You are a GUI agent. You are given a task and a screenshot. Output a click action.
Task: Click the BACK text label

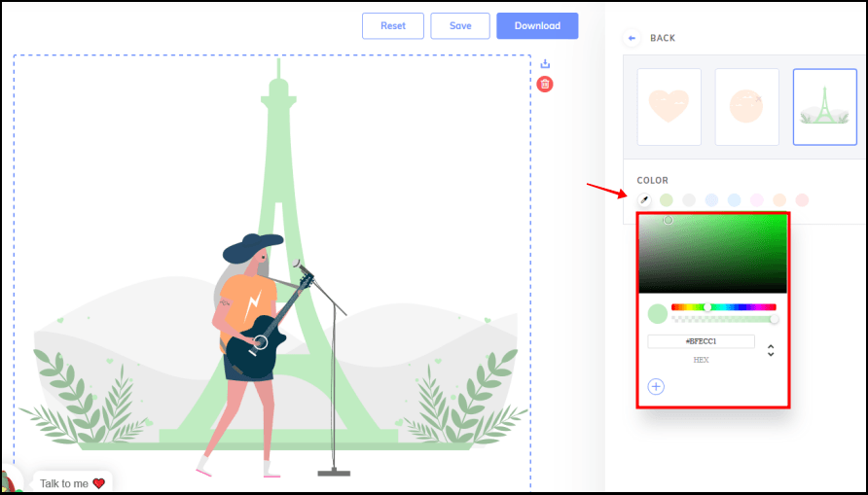663,38
